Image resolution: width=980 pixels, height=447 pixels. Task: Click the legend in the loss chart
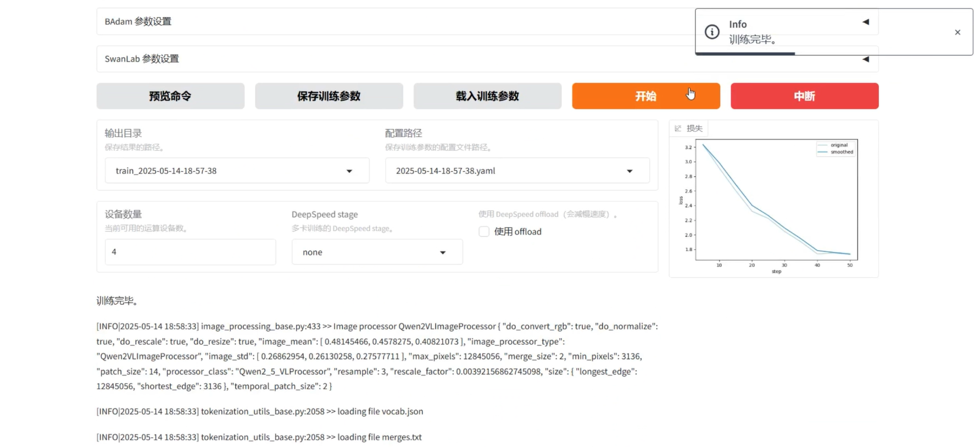836,148
